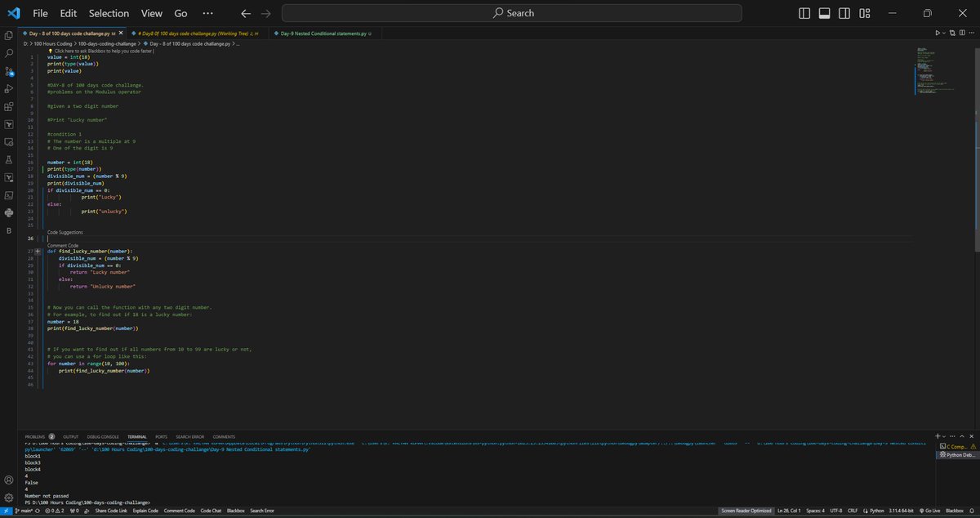Click the editor minimap preview
Viewport: 980px width, 518px height.
click(938, 71)
